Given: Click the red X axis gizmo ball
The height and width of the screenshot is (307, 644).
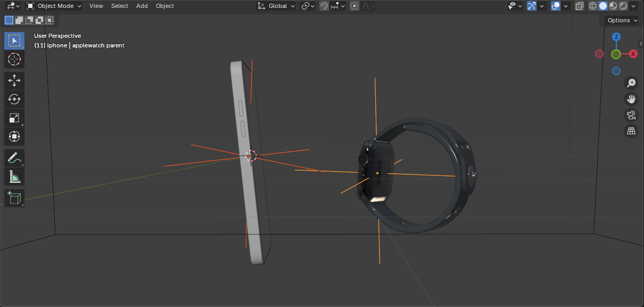Looking at the screenshot, I should pyautogui.click(x=633, y=54).
